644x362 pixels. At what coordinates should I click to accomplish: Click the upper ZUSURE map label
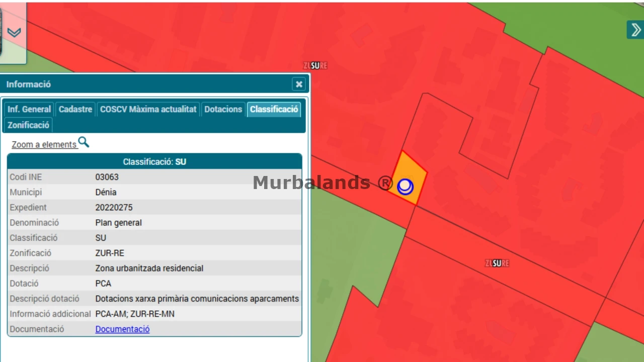[x=315, y=65]
